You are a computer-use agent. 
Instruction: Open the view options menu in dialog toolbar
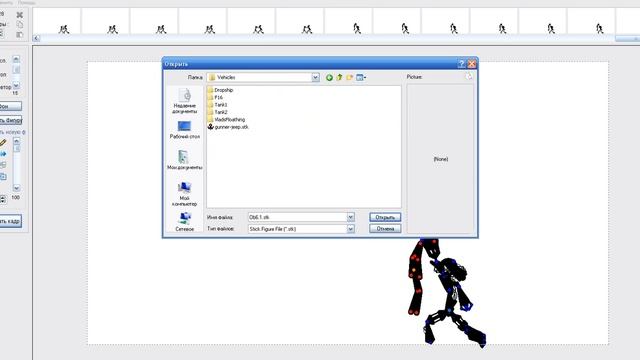coord(361,77)
